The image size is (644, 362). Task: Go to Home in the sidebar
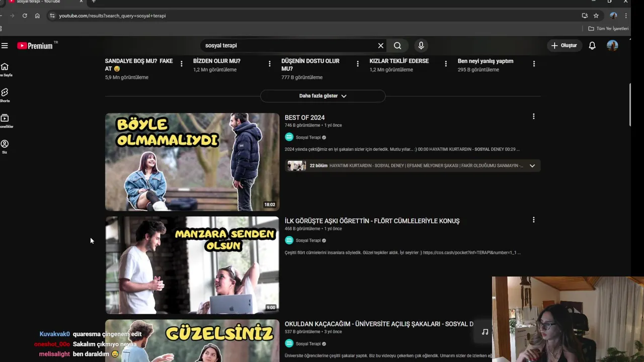[x=5, y=69]
